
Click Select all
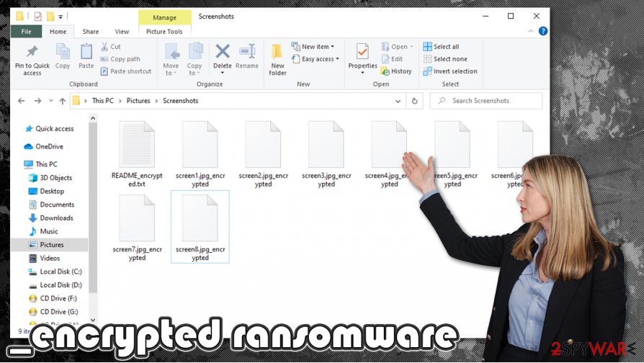(x=441, y=47)
